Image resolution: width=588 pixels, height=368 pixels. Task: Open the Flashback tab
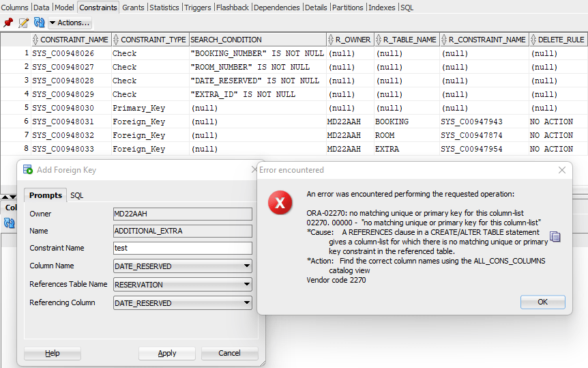[x=233, y=8]
